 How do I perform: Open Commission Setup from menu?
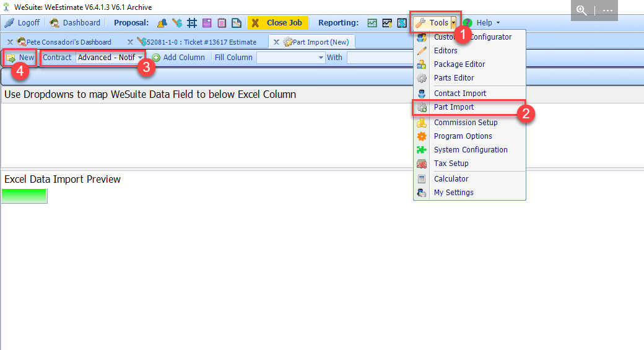[x=469, y=123]
